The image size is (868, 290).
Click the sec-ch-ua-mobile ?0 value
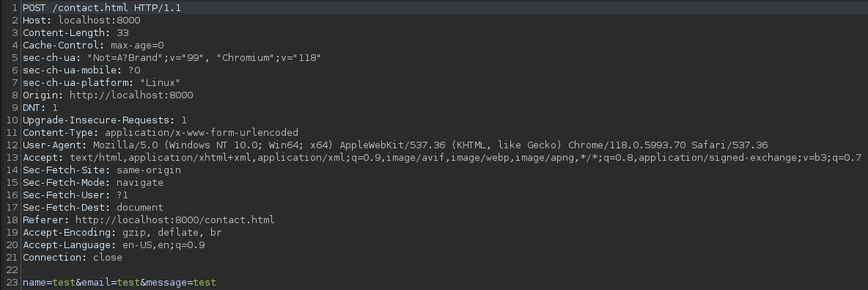(x=134, y=70)
